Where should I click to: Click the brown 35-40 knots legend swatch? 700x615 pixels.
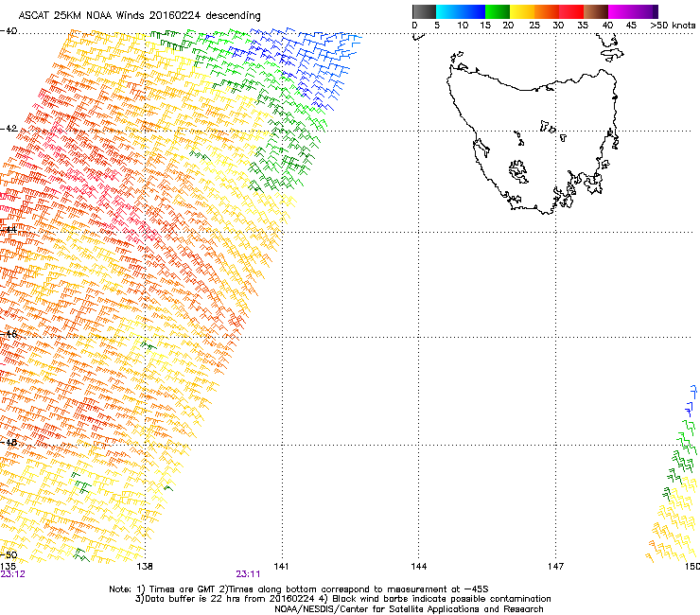coord(596,11)
